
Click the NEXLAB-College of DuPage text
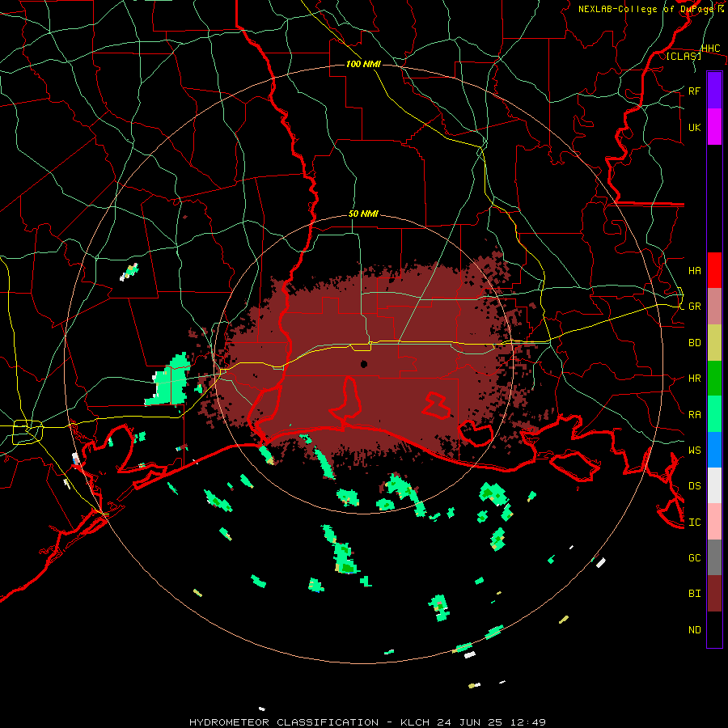[647, 9]
